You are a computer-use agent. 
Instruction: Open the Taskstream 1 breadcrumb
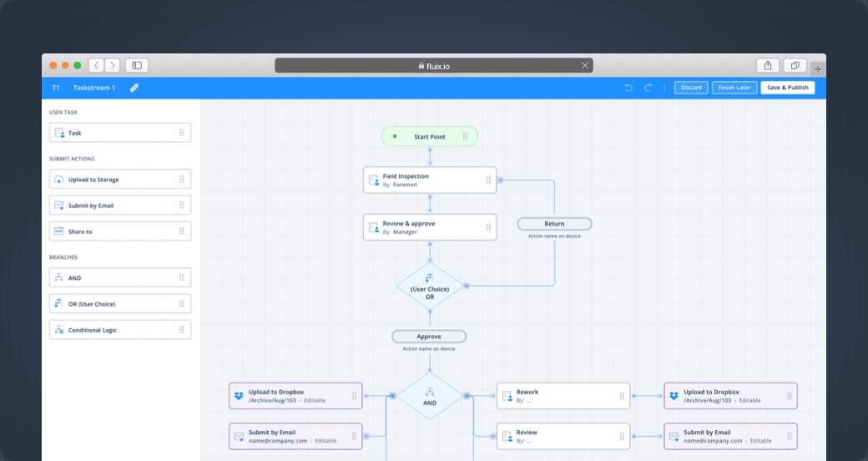click(94, 88)
